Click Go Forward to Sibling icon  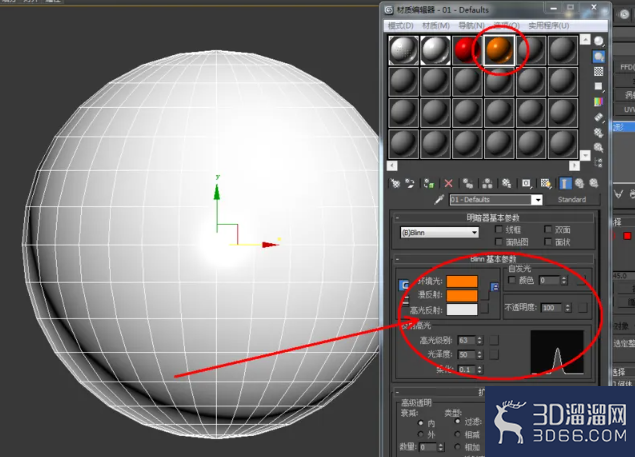[594, 184]
